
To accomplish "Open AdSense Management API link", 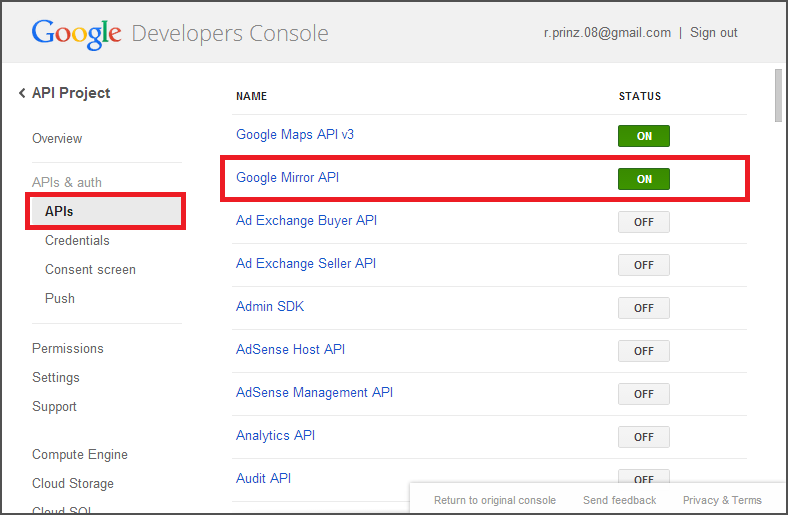I will point(315,392).
